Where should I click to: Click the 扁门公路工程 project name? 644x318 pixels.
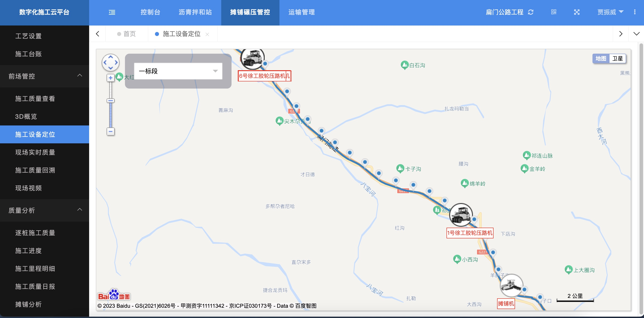[x=504, y=12]
